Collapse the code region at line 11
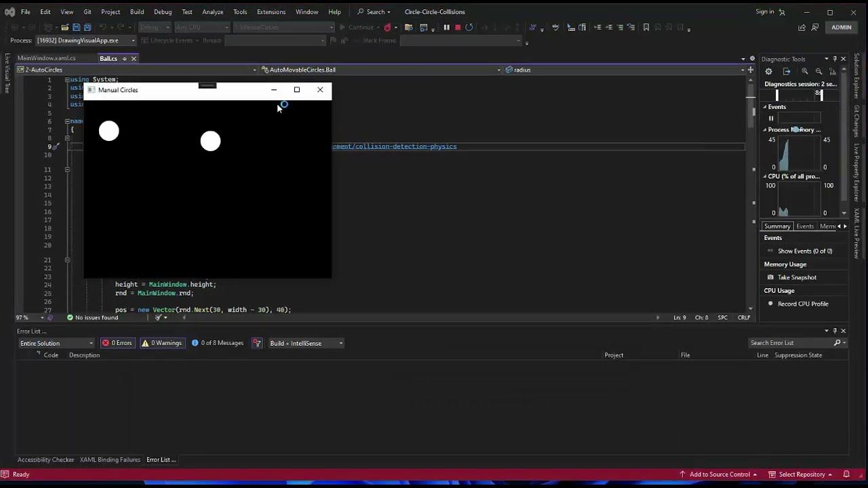868x488 pixels. pos(67,169)
